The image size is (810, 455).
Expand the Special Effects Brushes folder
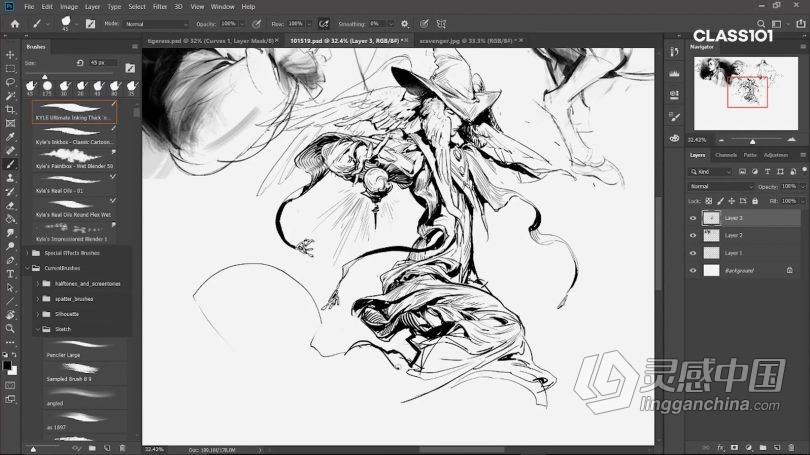tap(28, 253)
